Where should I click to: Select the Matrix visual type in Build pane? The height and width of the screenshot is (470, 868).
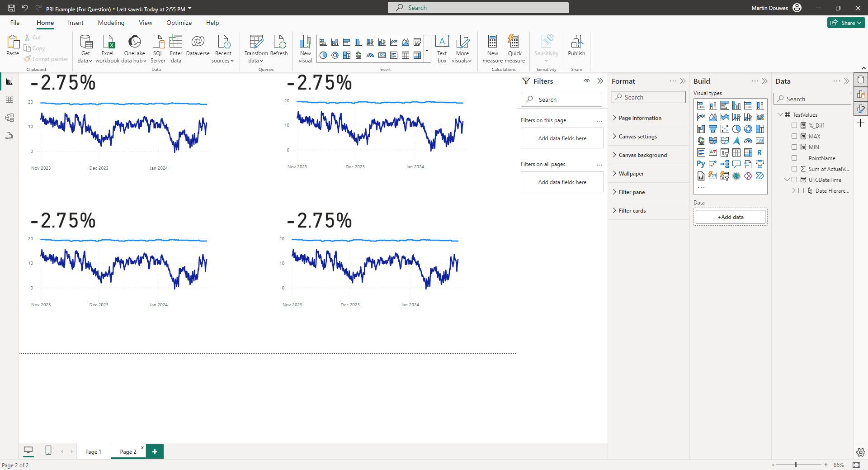[x=748, y=152]
